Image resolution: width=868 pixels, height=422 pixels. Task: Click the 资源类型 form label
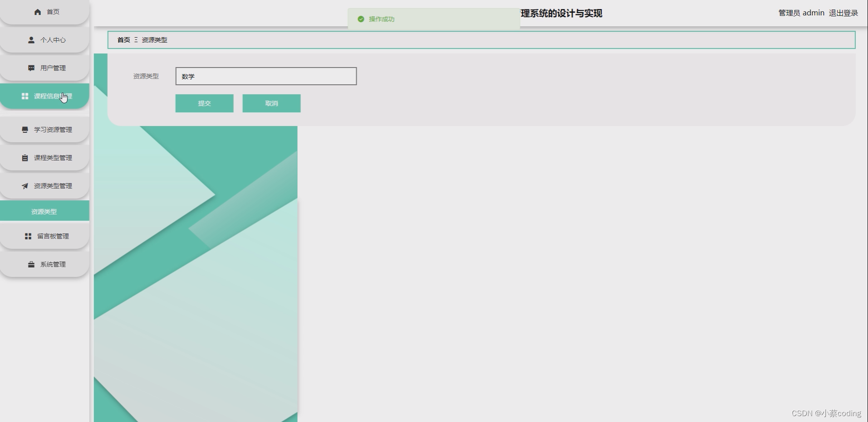click(x=146, y=76)
